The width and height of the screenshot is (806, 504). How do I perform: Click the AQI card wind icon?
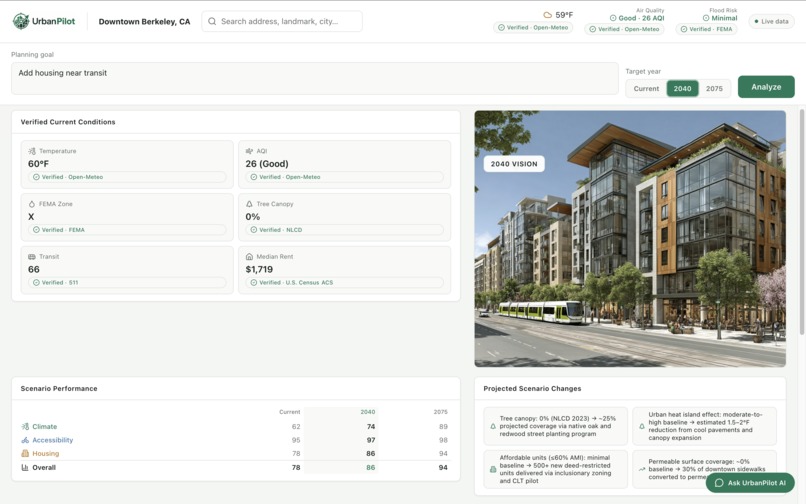249,151
